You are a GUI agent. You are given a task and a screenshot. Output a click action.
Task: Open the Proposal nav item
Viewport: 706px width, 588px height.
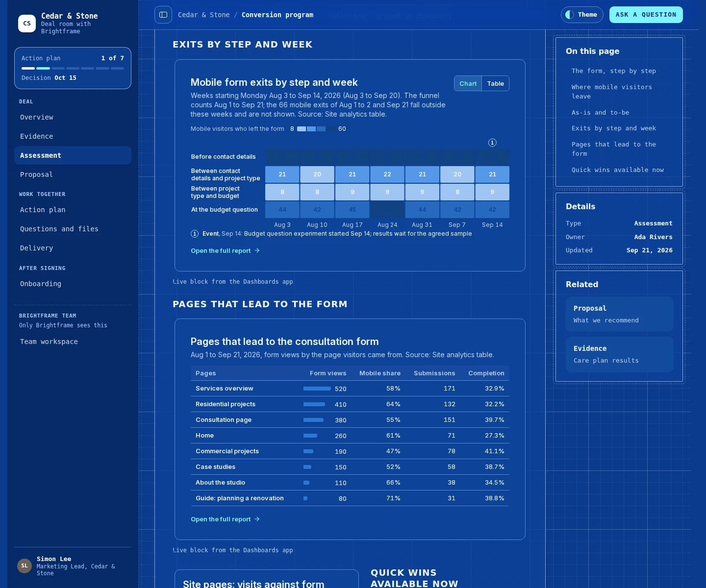73,174
